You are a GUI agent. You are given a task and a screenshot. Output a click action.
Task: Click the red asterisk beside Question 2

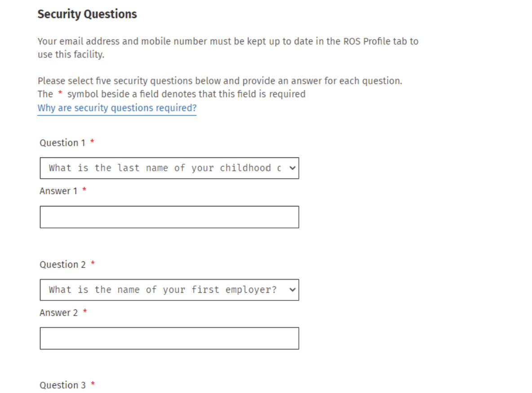tap(93, 263)
